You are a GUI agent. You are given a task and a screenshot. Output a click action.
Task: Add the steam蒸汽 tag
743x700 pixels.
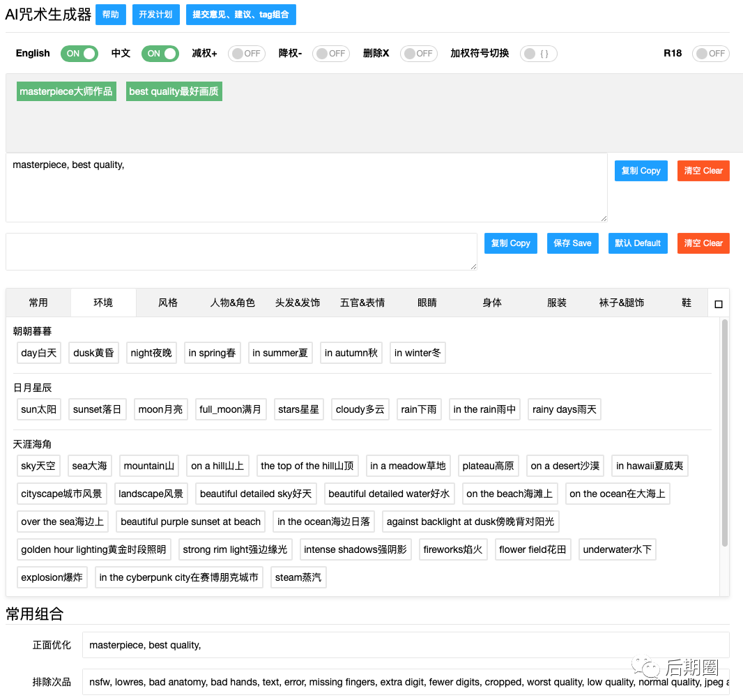tap(298, 578)
